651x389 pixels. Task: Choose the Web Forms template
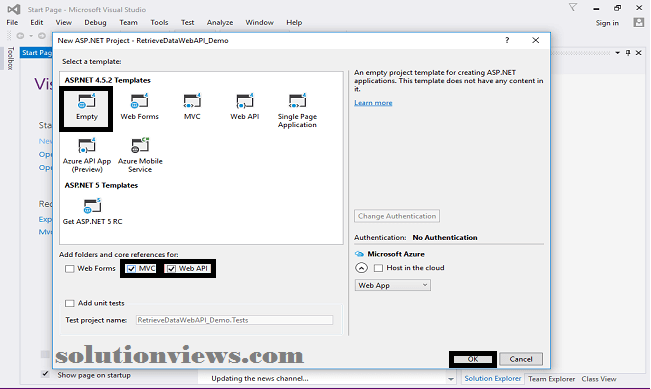[x=140, y=108]
